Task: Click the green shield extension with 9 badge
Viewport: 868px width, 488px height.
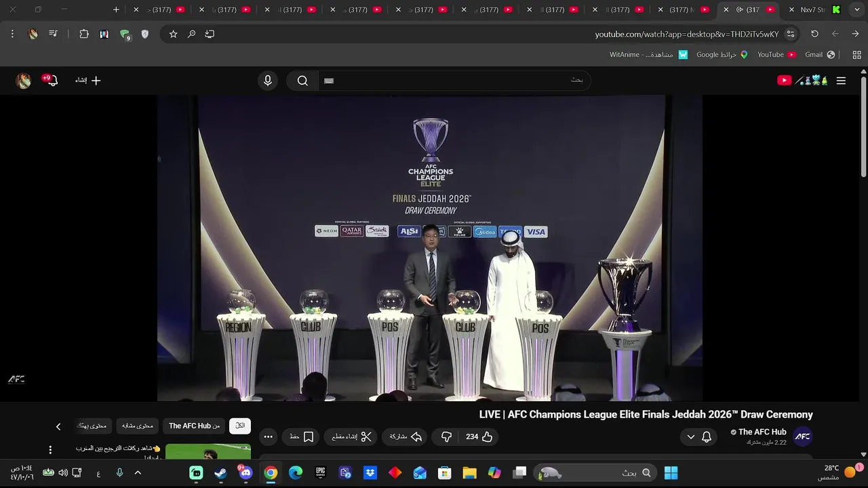Action: (125, 35)
